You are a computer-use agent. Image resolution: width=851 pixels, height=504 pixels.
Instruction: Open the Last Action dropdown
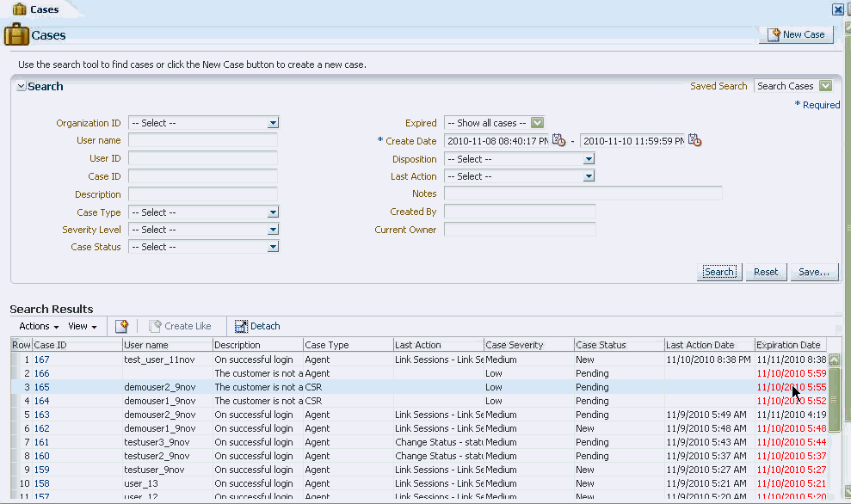(x=589, y=176)
